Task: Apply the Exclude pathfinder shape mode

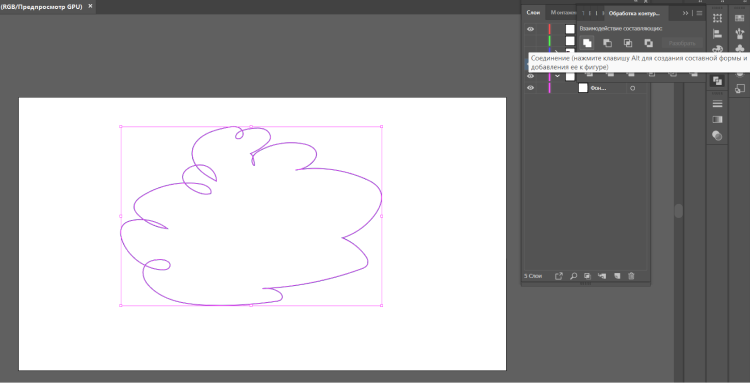Action: (649, 43)
